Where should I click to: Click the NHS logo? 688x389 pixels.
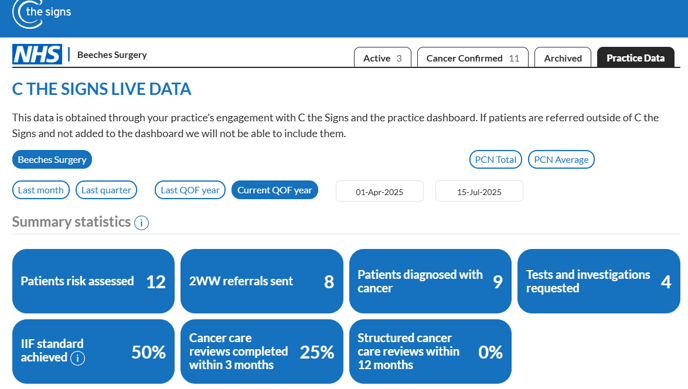click(37, 54)
